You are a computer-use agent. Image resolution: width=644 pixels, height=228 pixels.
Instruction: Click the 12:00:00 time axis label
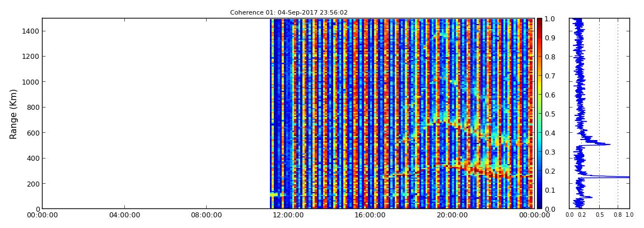(287, 215)
